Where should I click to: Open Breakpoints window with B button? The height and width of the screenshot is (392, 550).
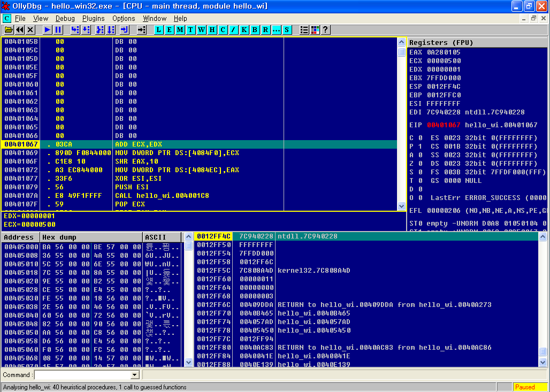tap(255, 30)
